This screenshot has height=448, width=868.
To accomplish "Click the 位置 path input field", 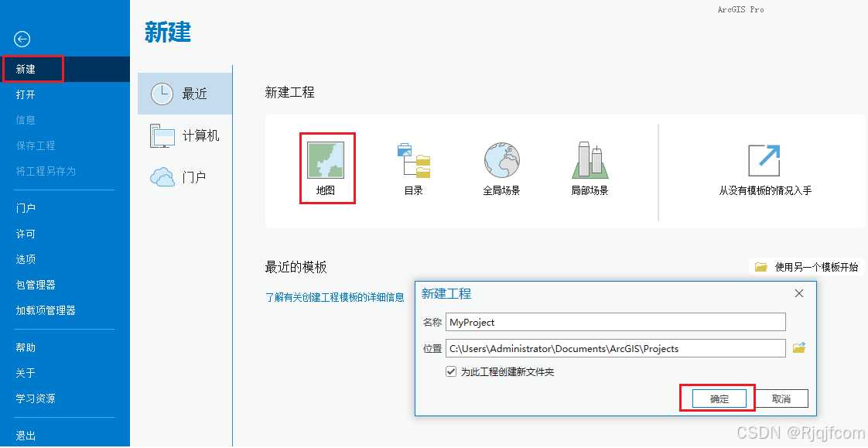I will [616, 348].
